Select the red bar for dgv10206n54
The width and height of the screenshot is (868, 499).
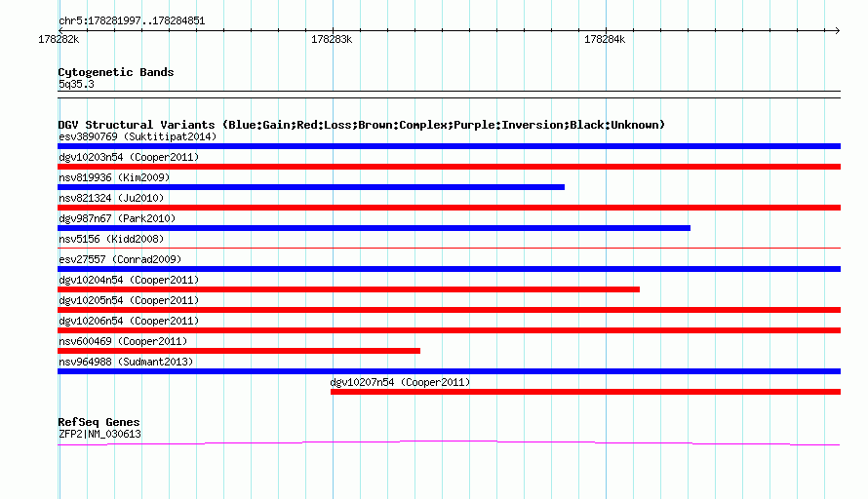449,330
